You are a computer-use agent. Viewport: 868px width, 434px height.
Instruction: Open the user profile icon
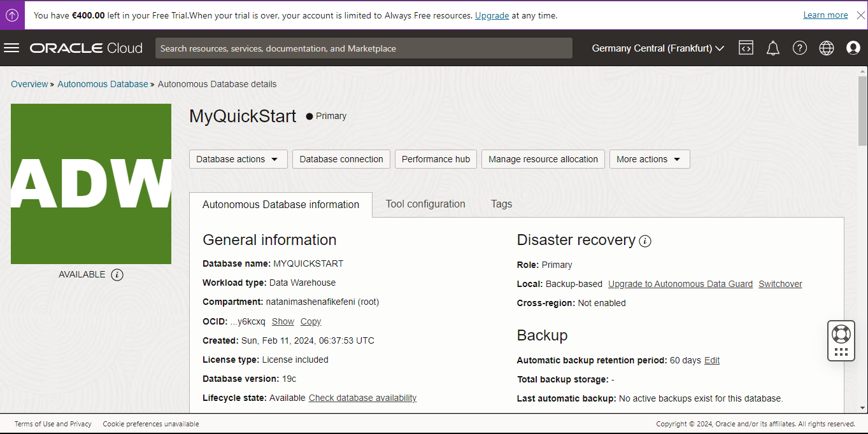point(853,48)
